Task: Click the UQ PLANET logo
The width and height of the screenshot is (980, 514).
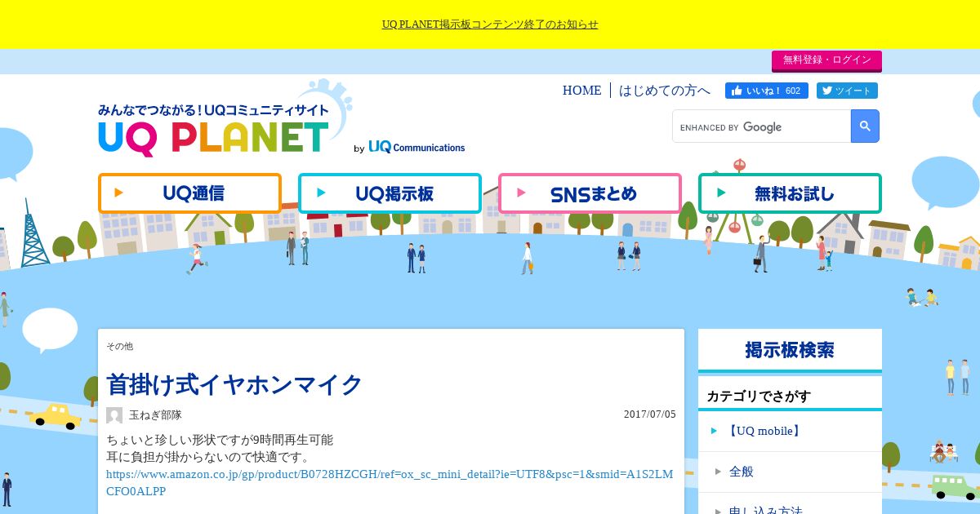Action: point(214,129)
